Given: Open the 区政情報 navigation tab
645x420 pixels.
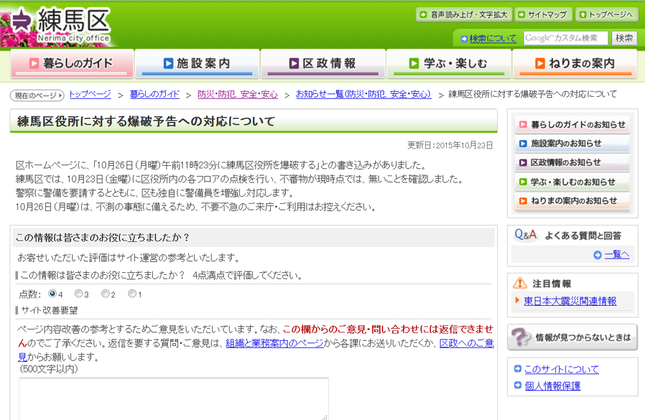Looking at the screenshot, I should coord(322,63).
